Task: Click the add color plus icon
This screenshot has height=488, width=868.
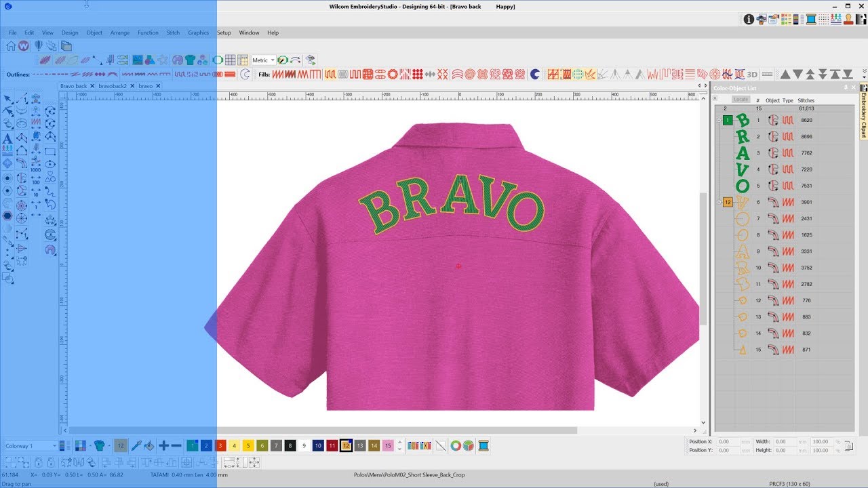Action: point(163,446)
